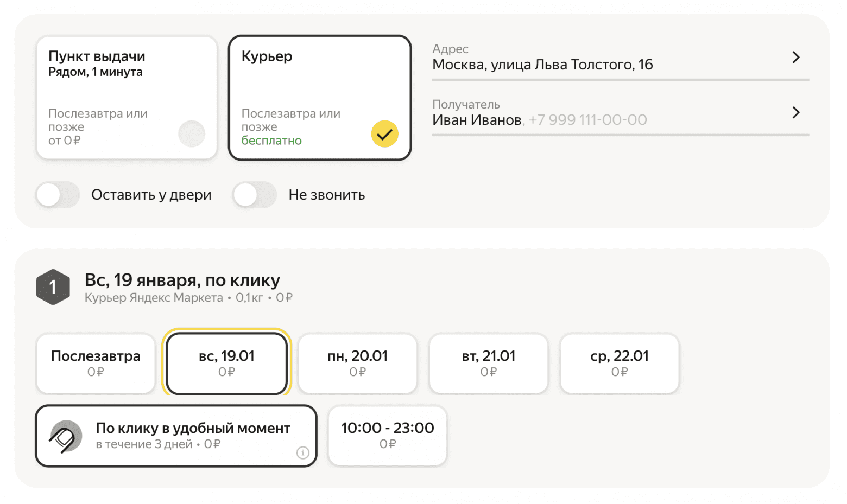The height and width of the screenshot is (504, 847).
Task: Choose the вт, 21.01 delivery date
Action: pos(488,363)
